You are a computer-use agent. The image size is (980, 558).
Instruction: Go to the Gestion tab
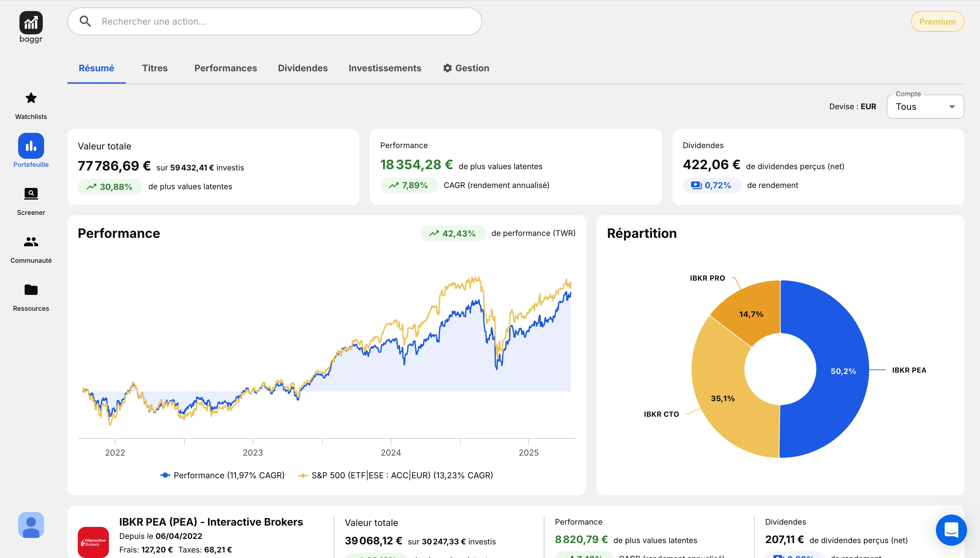(x=466, y=68)
